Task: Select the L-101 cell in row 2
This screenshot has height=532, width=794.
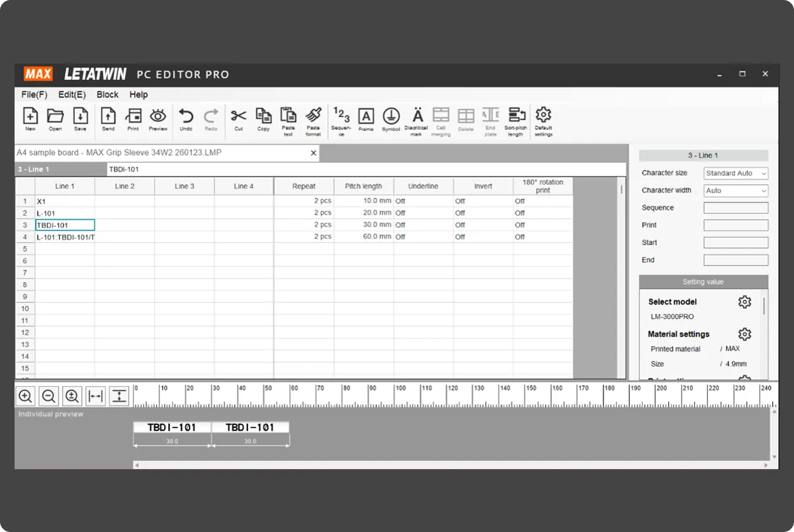Action: click(x=65, y=213)
